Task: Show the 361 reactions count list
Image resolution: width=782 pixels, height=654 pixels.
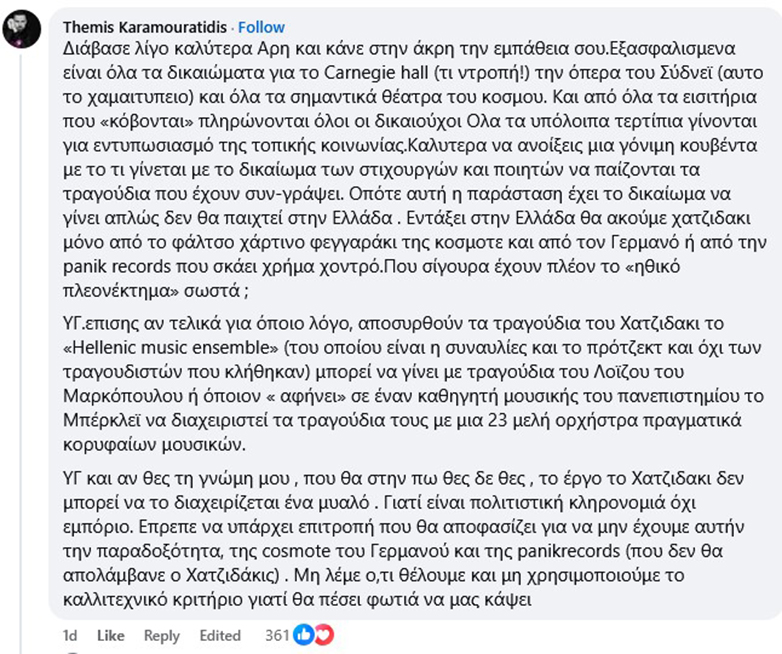Action: [x=276, y=635]
